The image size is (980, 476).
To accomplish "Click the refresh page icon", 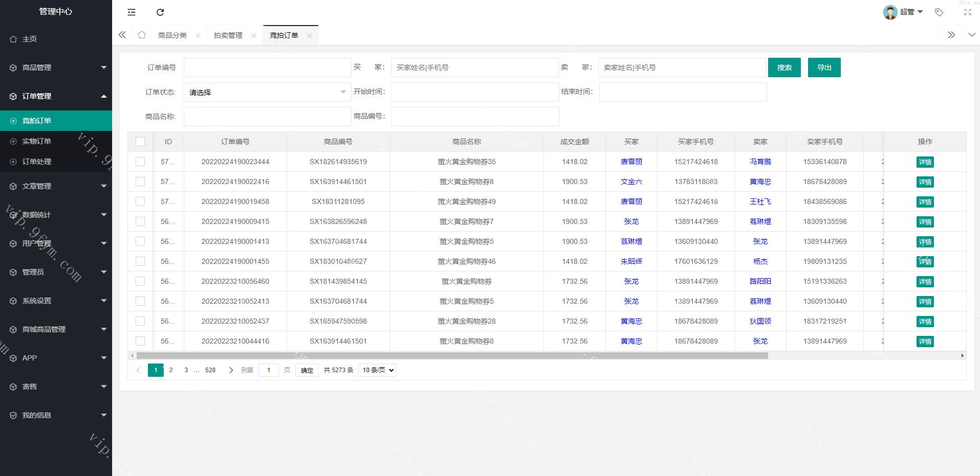I will tap(160, 12).
